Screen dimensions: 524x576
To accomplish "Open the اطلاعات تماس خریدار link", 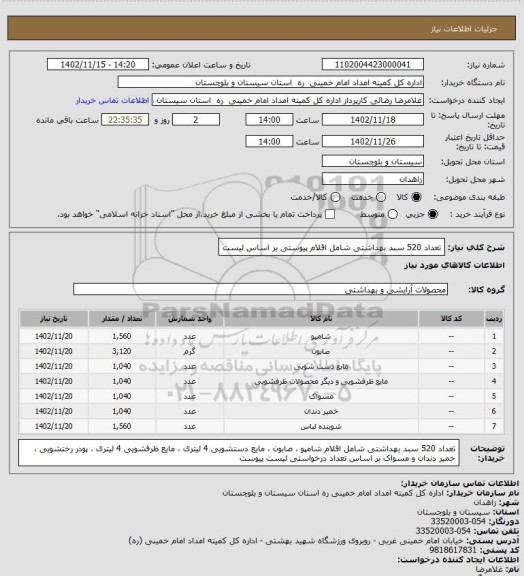I will coord(112,100).
